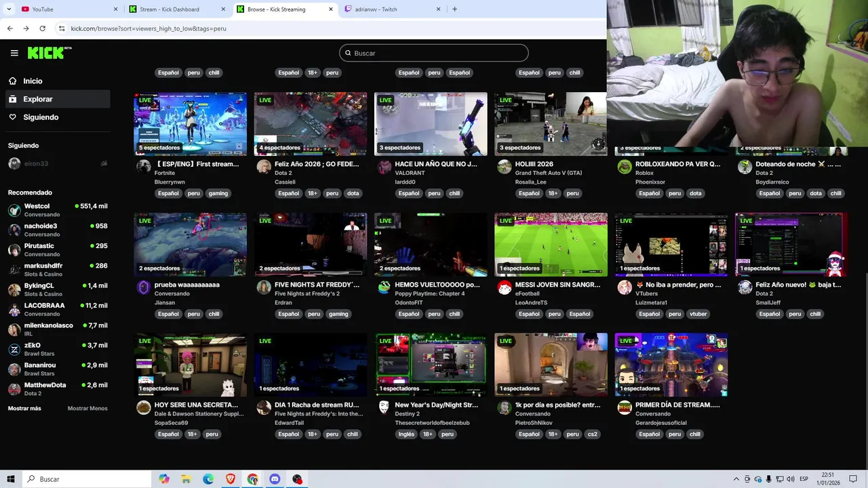Open the Poppy Playtime: Chapter 4 category link
Viewport: 868px width, 488px height.
[x=430, y=293]
